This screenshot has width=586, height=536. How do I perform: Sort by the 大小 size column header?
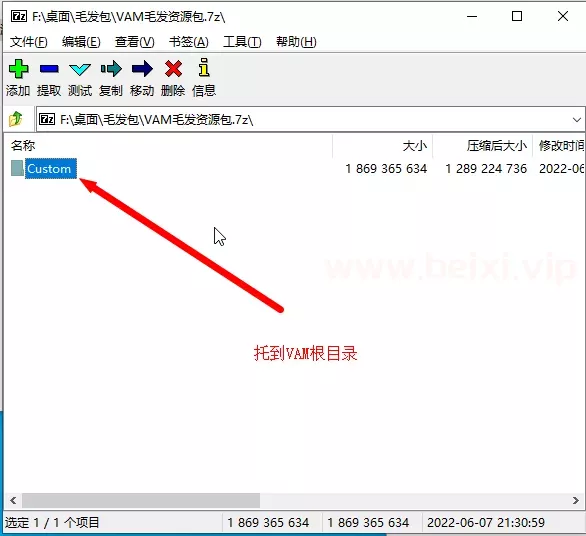[414, 146]
